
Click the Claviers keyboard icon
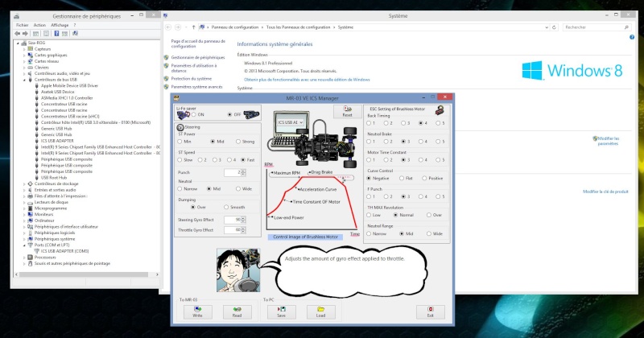[30, 68]
